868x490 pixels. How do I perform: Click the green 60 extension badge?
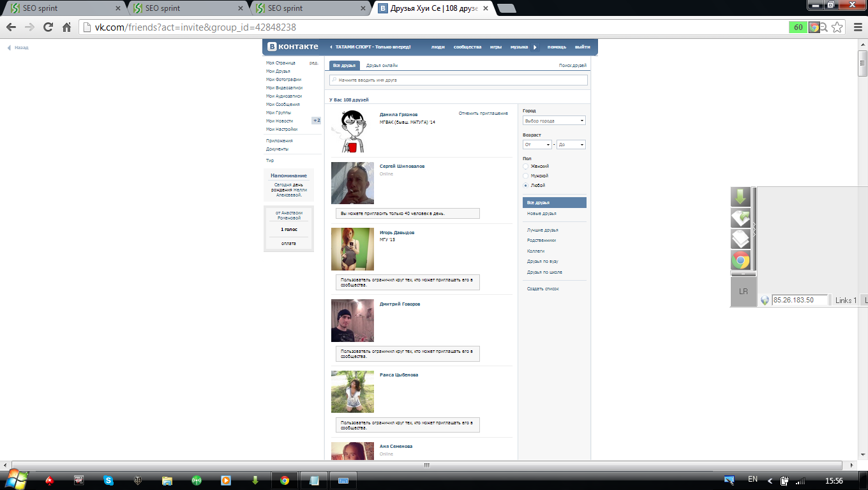[x=798, y=27]
